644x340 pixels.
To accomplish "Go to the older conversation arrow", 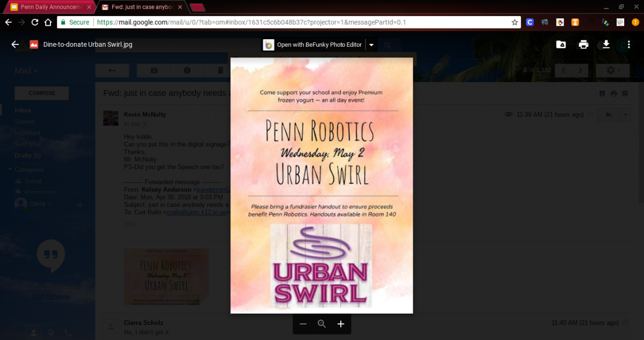I will [580, 70].
